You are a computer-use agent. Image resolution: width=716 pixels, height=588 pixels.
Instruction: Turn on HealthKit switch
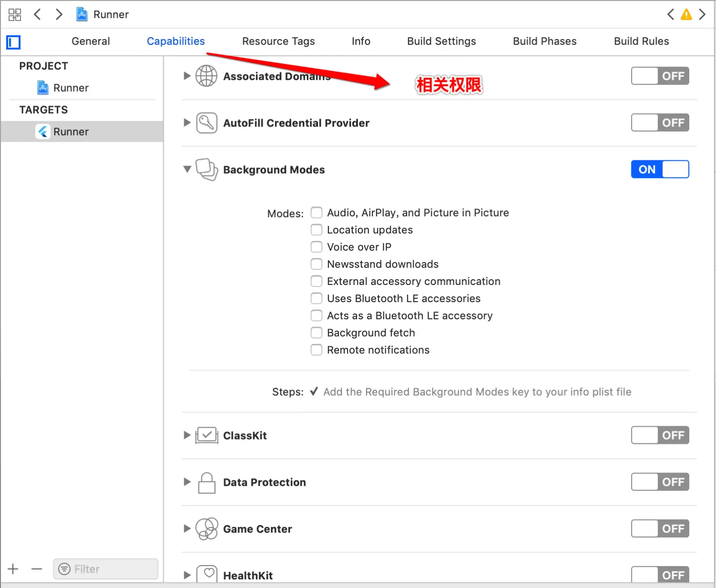pyautogui.click(x=660, y=575)
